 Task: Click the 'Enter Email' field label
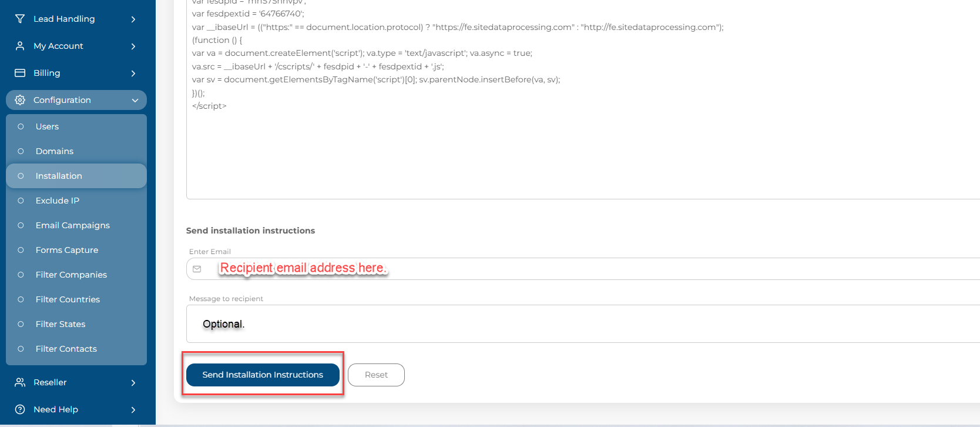210,252
